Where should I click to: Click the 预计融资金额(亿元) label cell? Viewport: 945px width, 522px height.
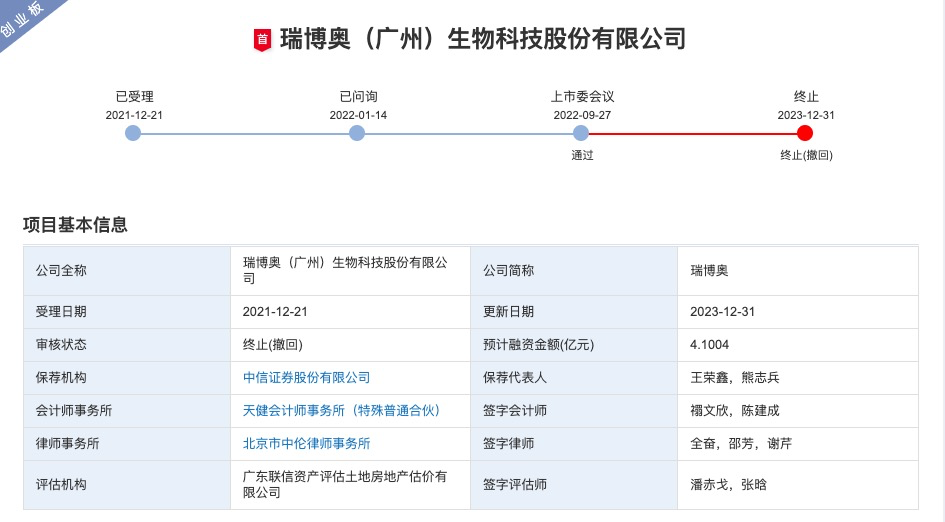pos(574,345)
